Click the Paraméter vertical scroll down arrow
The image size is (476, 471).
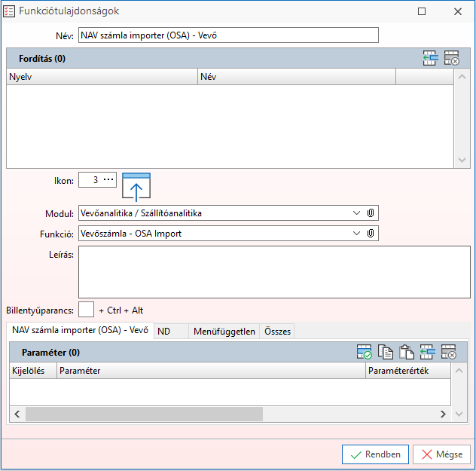click(x=459, y=414)
